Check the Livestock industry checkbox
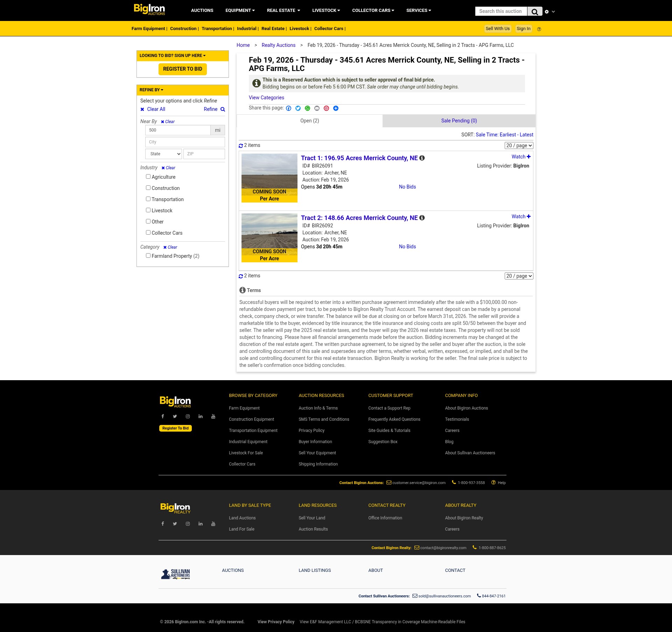 [x=148, y=210]
